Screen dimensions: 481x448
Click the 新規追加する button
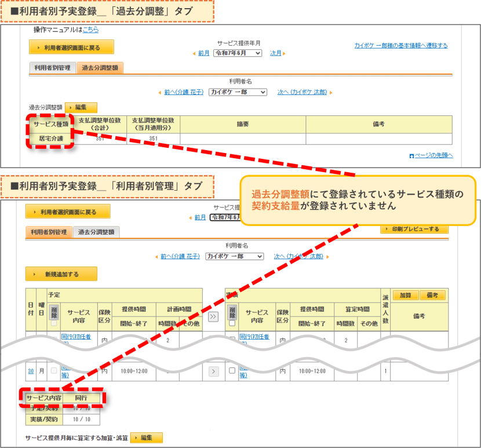[61, 274]
